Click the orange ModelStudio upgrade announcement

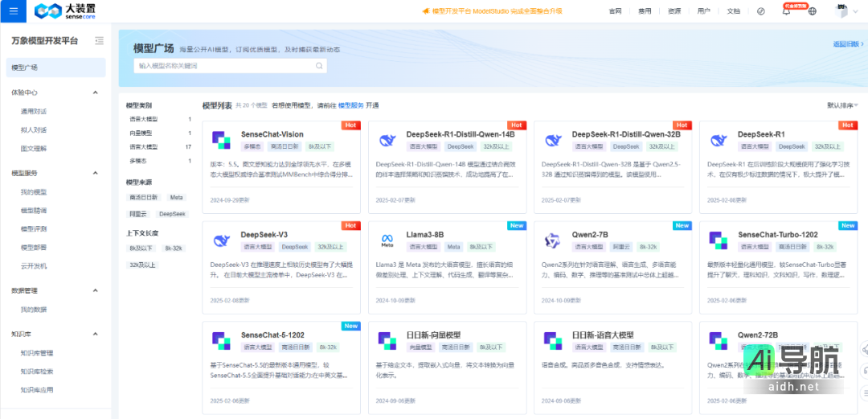[497, 11]
